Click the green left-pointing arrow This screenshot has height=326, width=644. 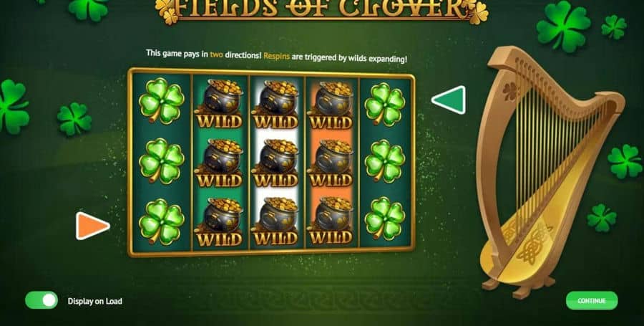coord(449,100)
